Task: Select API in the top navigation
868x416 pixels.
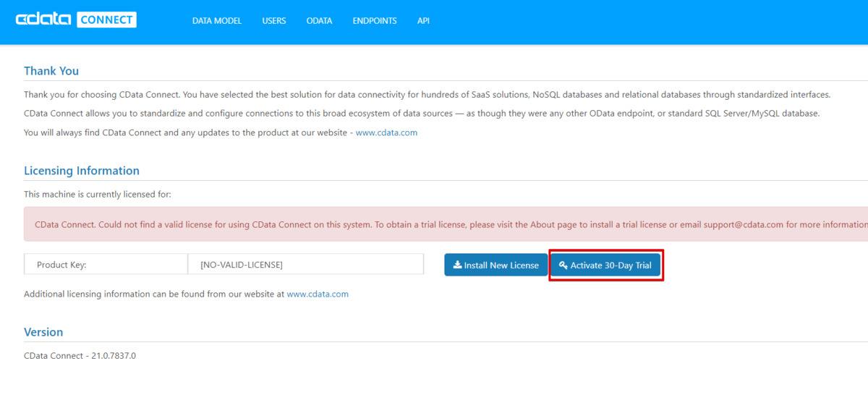Action: coord(423,21)
